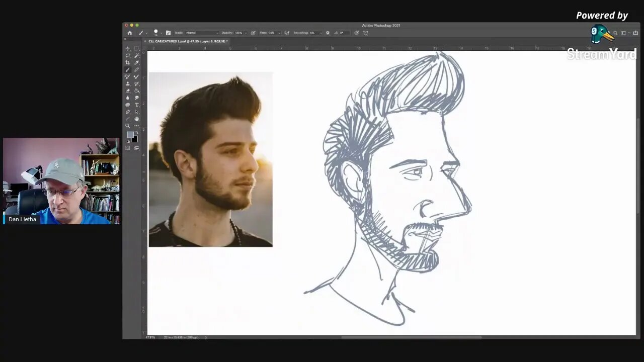The image size is (644, 362).
Task: Open the Smoothing value dropdown arrow
Action: [320, 33]
